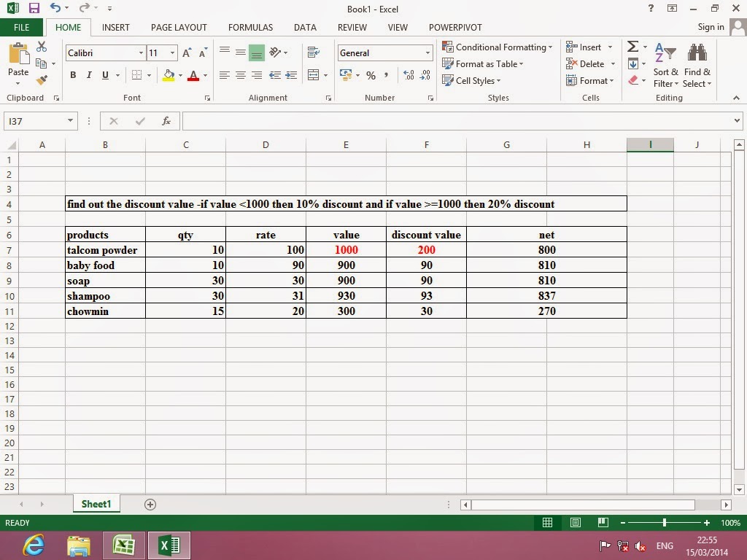
Task: Click the Clear eraser icon
Action: point(633,80)
